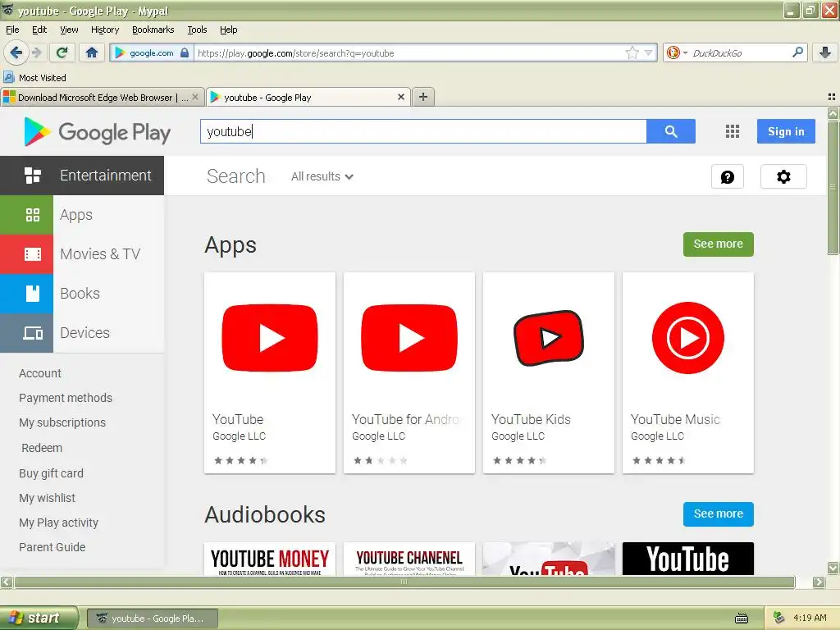Open My wishlist link

(x=47, y=498)
